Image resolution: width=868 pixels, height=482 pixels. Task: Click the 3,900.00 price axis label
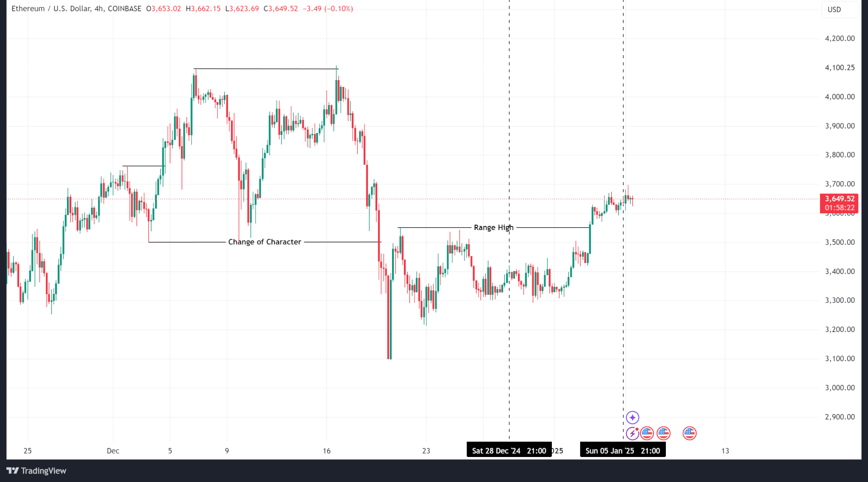tap(840, 126)
